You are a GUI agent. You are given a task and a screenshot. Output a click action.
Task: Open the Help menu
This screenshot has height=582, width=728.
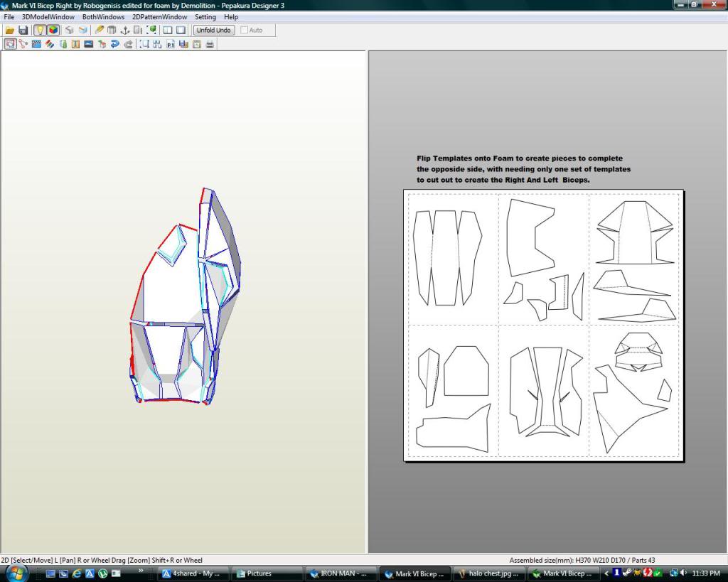point(231,17)
